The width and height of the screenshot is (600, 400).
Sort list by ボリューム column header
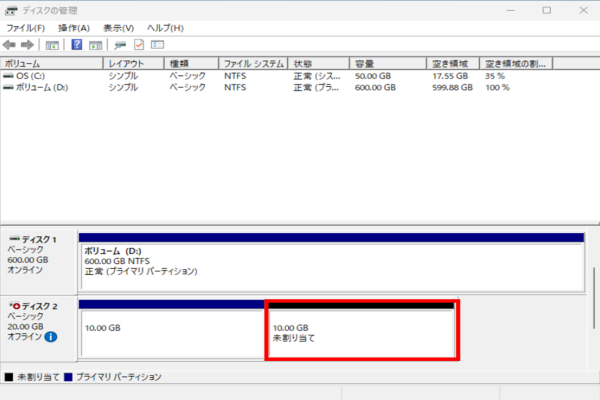50,63
